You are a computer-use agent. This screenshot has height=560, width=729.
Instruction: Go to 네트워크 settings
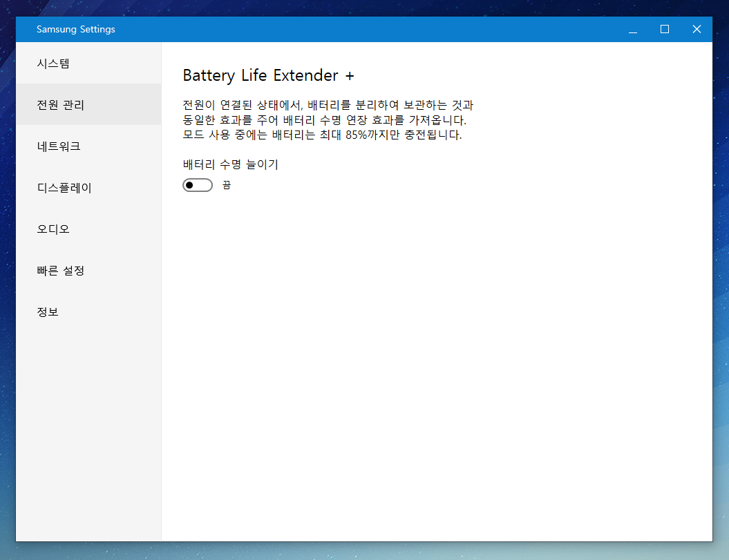[88, 146]
